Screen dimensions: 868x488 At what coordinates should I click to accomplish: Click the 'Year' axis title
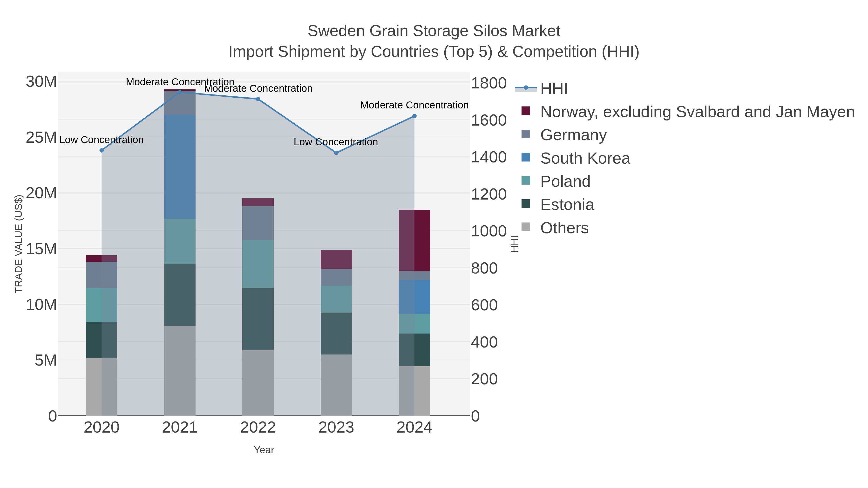point(264,450)
